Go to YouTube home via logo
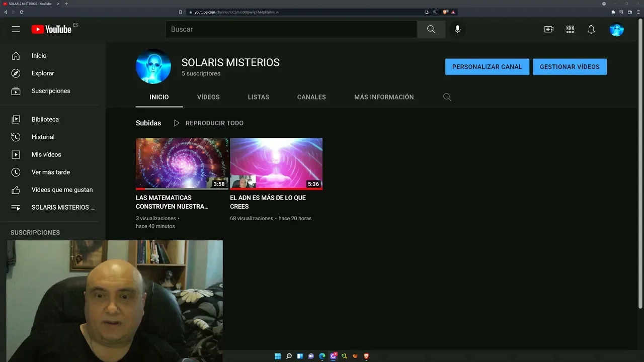Viewport: 644px width, 362px height. (x=51, y=29)
